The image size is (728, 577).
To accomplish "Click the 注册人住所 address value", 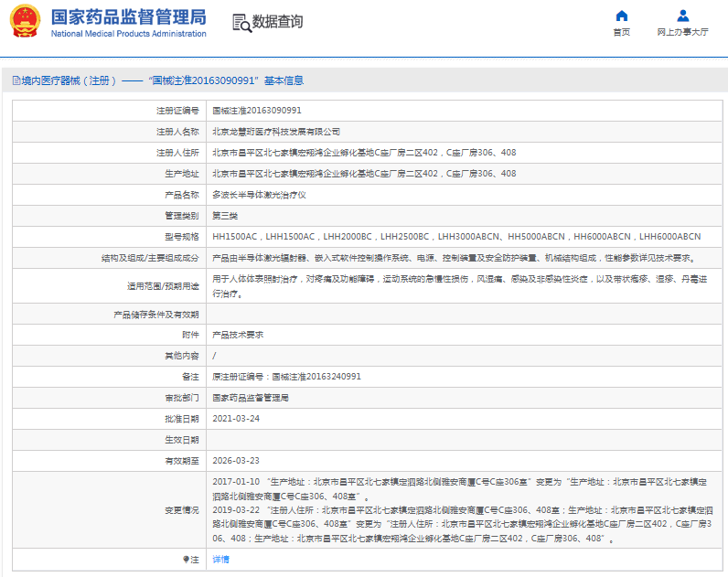I will (364, 153).
